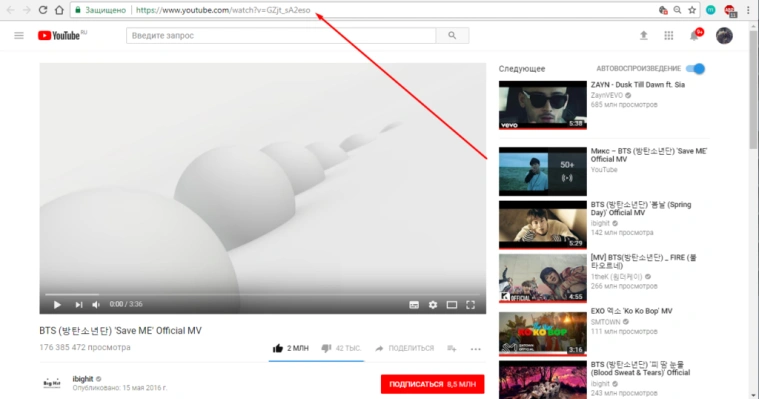
Task: Reload the page with browser refresh icon
Action: pyautogui.click(x=43, y=10)
